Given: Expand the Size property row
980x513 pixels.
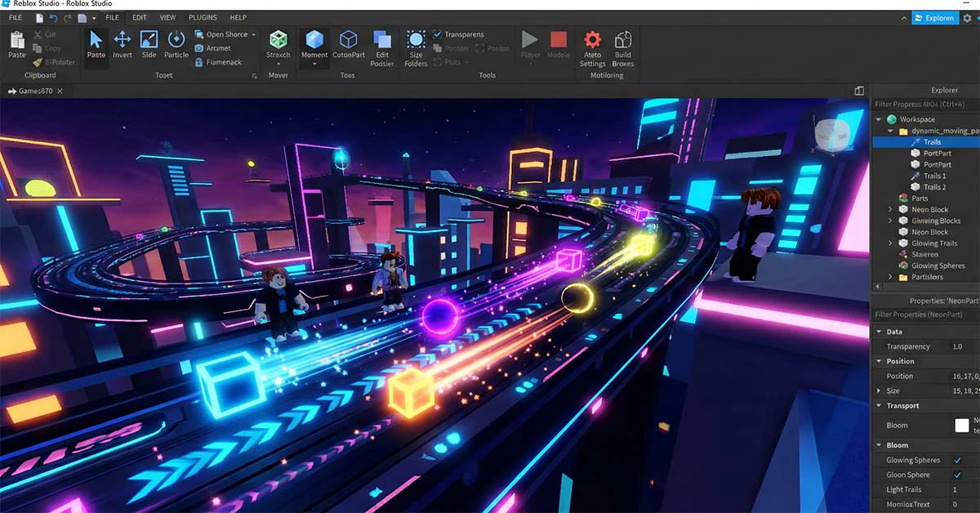Looking at the screenshot, I should tap(880, 391).
